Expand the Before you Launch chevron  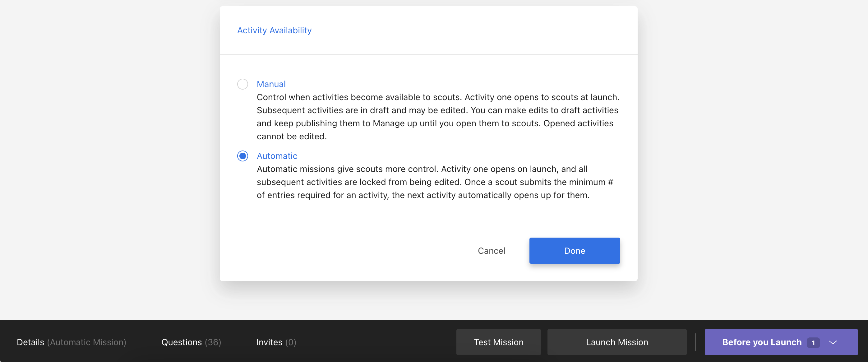[833, 342]
